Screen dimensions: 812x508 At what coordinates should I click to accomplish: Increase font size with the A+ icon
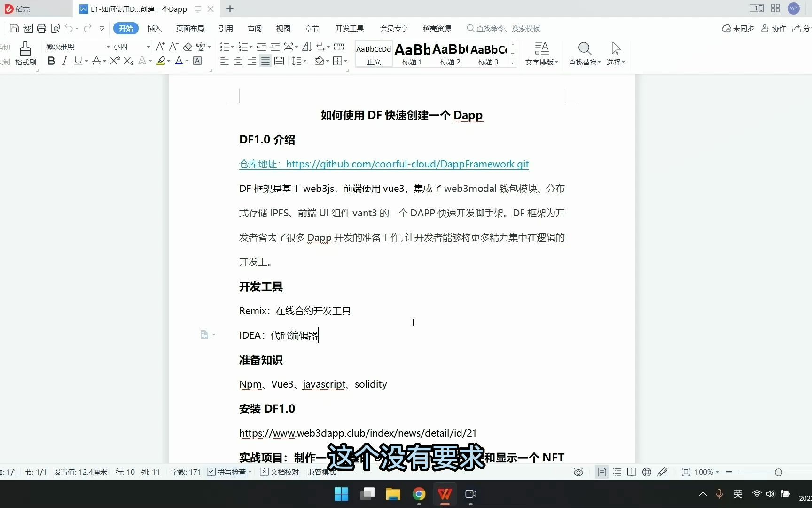160,47
